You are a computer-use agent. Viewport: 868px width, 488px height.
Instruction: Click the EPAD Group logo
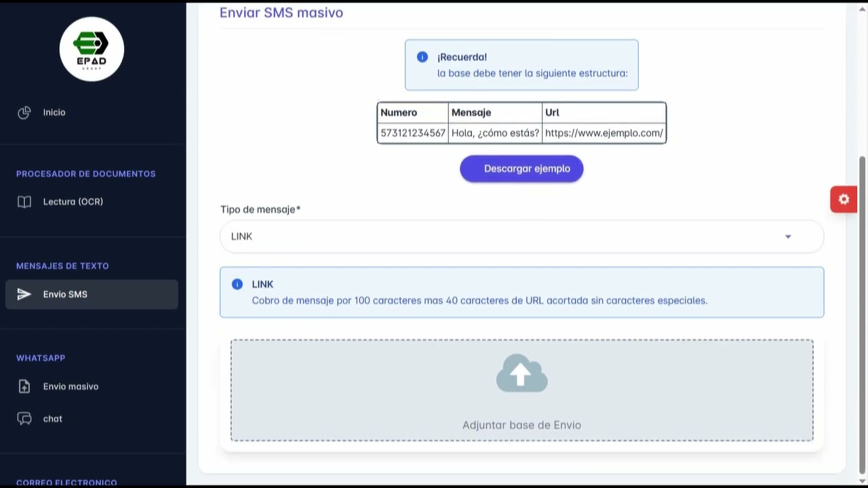pyautogui.click(x=92, y=49)
